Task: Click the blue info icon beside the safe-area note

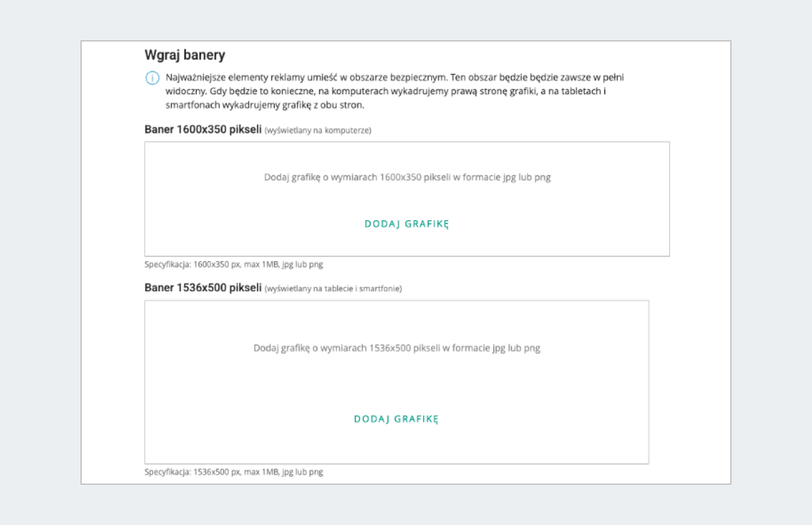Action: click(153, 78)
